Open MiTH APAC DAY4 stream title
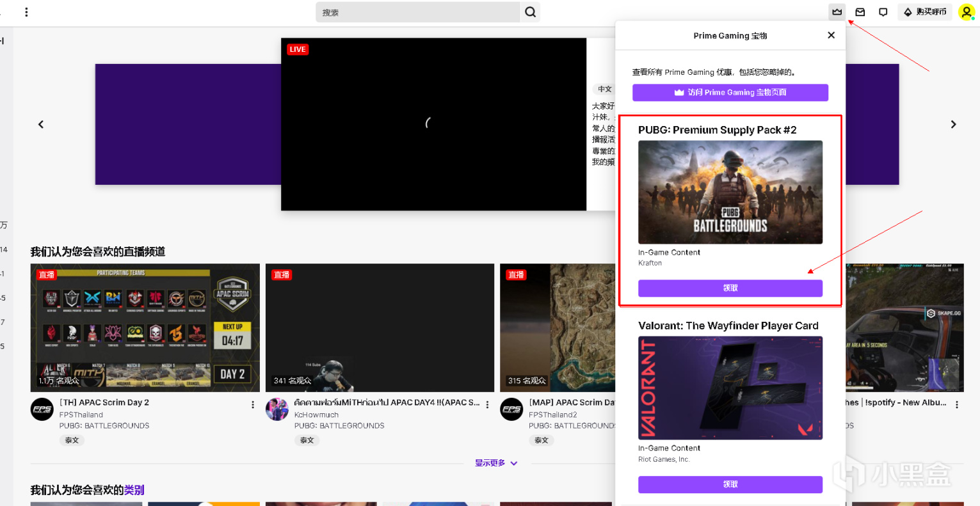980x506 pixels. click(x=387, y=402)
